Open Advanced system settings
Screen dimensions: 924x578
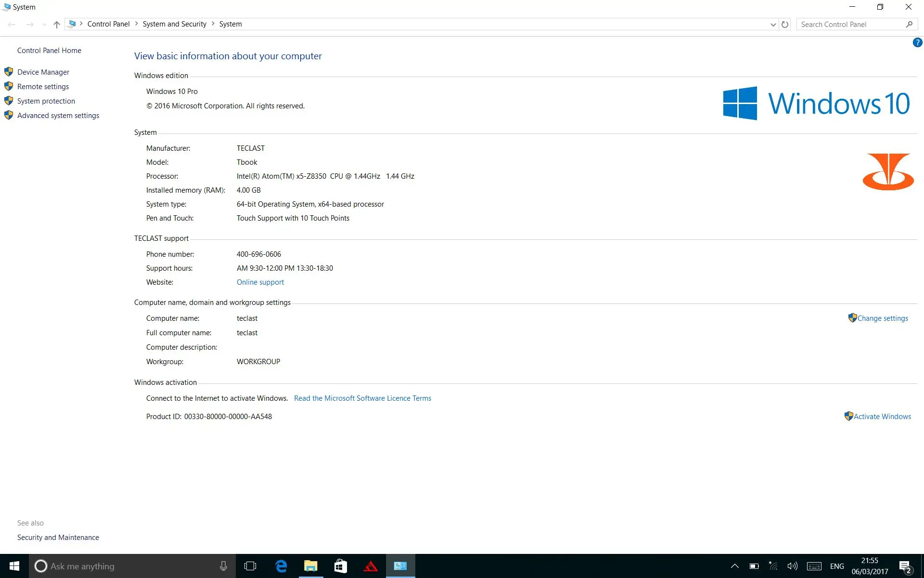pos(58,116)
